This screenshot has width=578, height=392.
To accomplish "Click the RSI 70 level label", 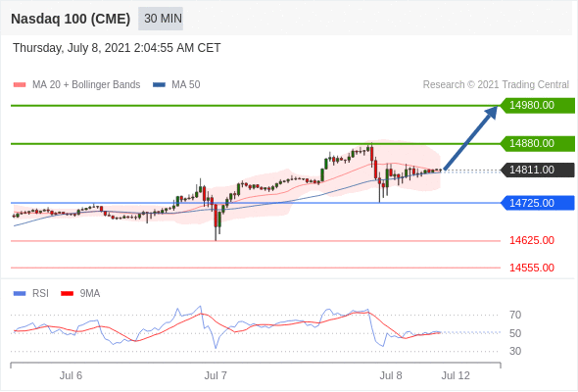I will (x=515, y=315).
